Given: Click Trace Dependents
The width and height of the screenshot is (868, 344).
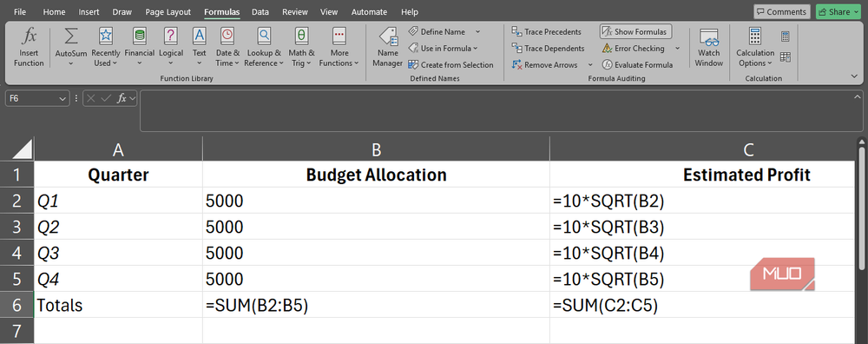Looking at the screenshot, I should coord(548,48).
